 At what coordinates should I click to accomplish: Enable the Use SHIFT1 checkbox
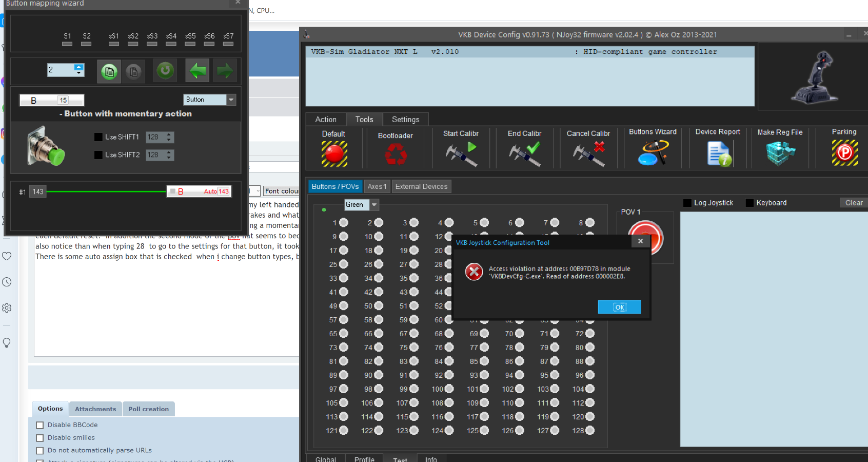pos(98,137)
